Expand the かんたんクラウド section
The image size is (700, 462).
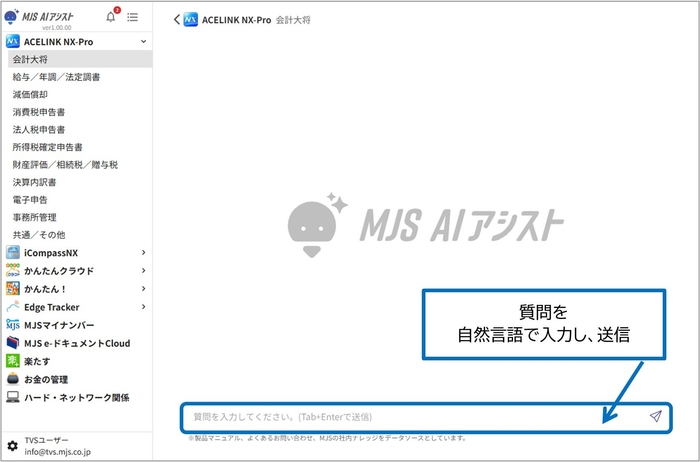[144, 271]
